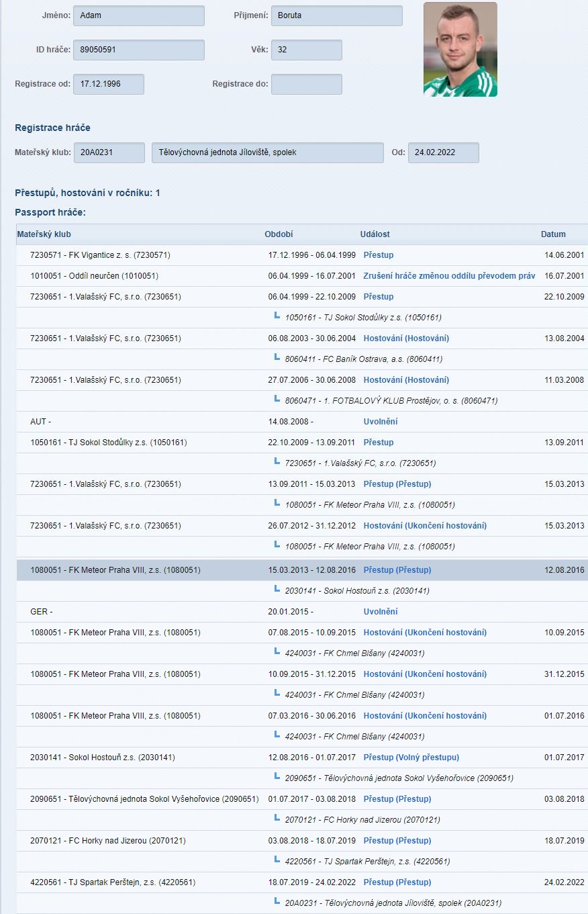The width and height of the screenshot is (588, 914).
Task: Click the Příjmení field containing Boruta
Action: tap(337, 15)
